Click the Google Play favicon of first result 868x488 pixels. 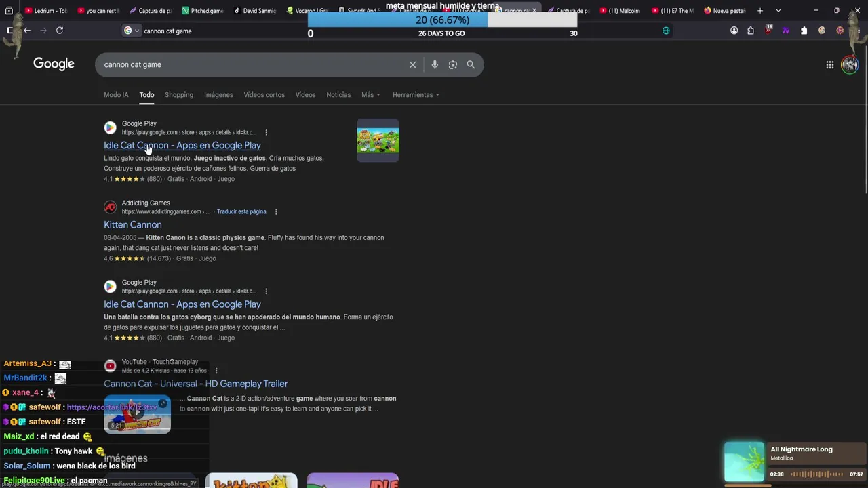coord(110,127)
